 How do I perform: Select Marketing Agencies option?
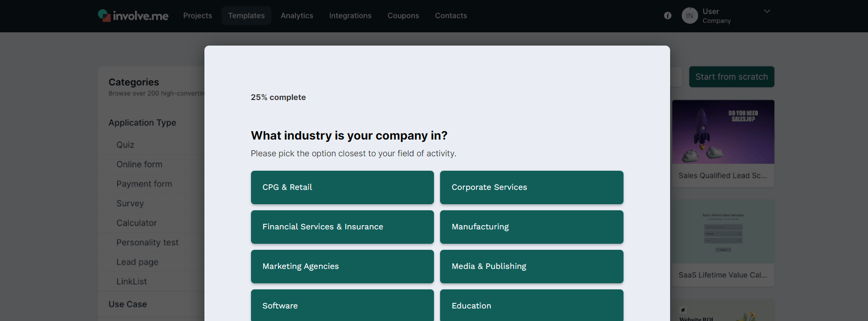coord(342,267)
